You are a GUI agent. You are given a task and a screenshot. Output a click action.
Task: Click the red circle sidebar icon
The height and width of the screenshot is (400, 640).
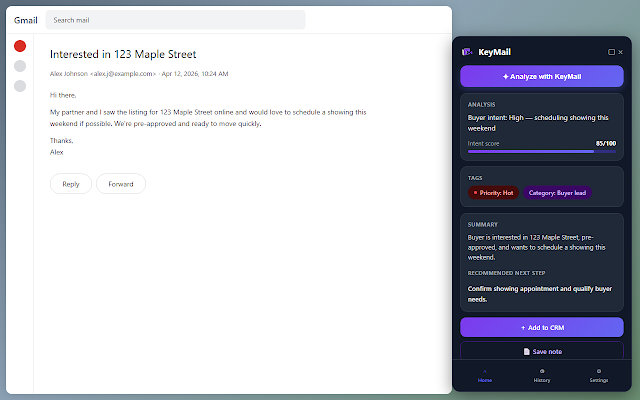[x=20, y=46]
